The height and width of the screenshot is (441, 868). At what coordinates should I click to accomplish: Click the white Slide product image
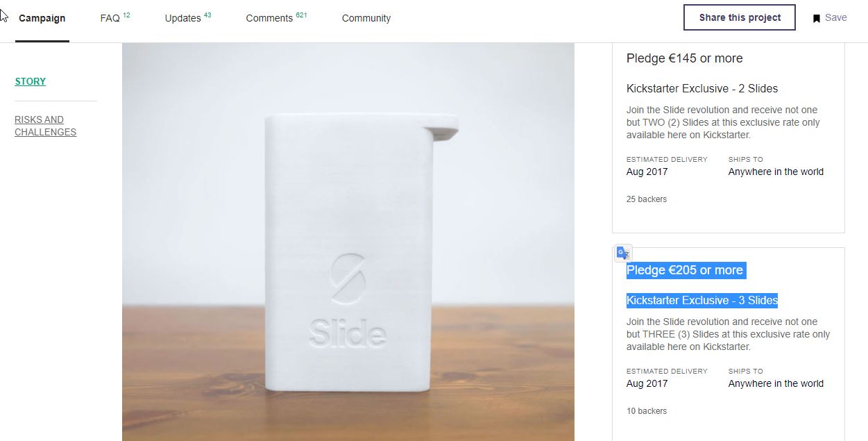coord(348,242)
